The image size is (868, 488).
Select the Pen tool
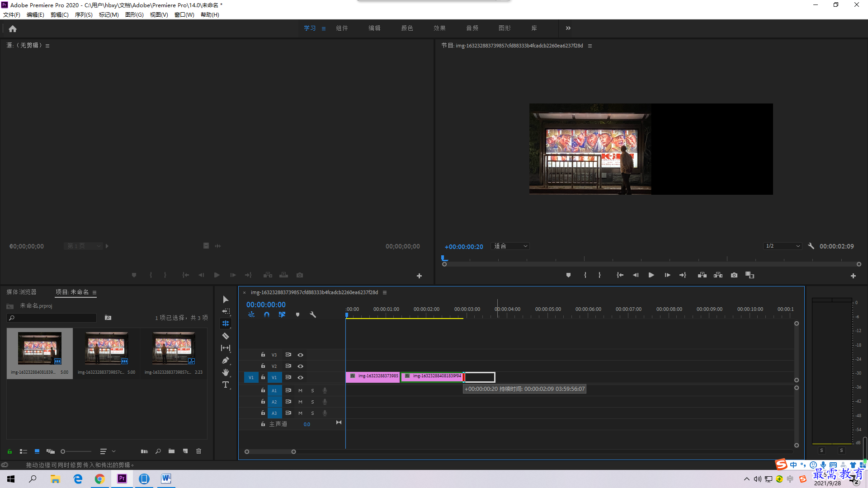[226, 360]
